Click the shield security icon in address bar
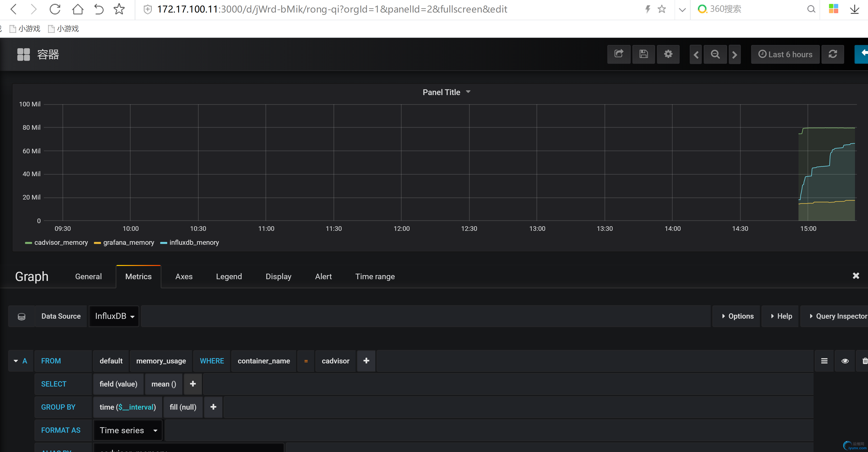 pos(147,9)
